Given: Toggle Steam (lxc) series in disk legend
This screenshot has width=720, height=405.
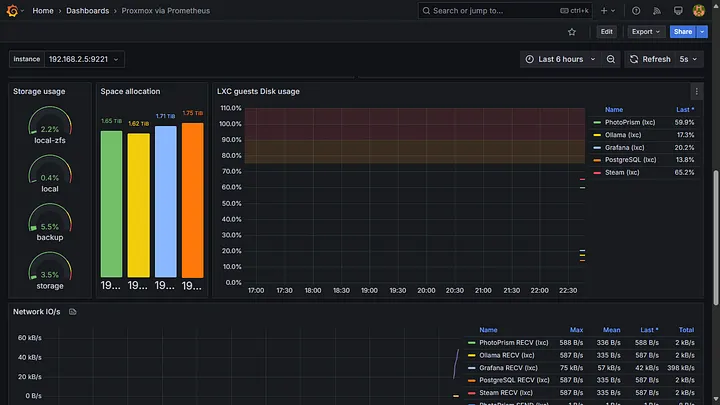Looking at the screenshot, I should 622,173.
